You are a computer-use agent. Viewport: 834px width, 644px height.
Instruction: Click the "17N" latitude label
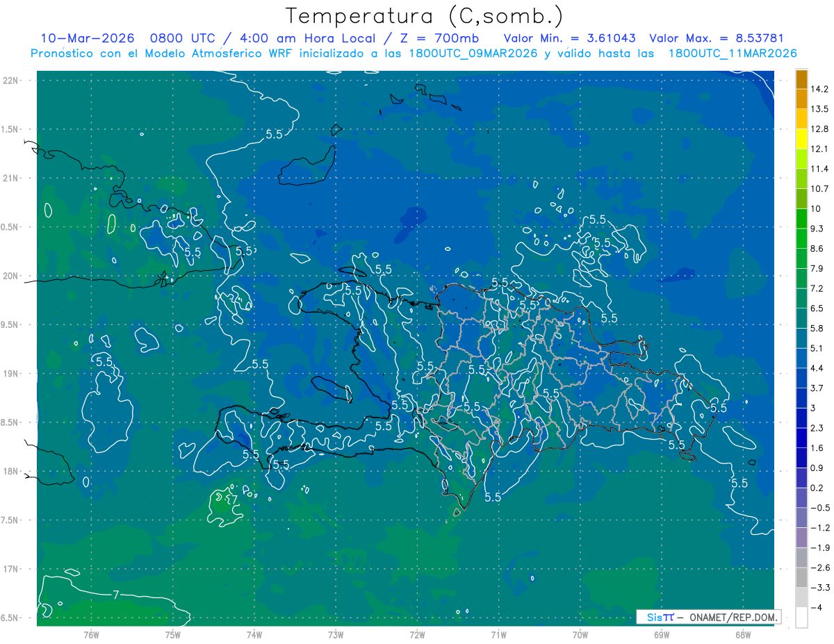[12, 569]
